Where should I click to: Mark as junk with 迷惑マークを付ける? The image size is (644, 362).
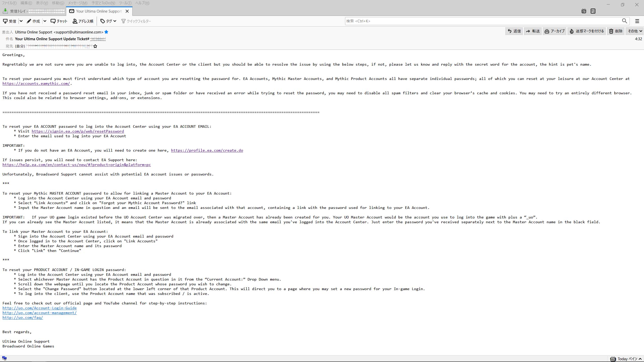tap(587, 31)
